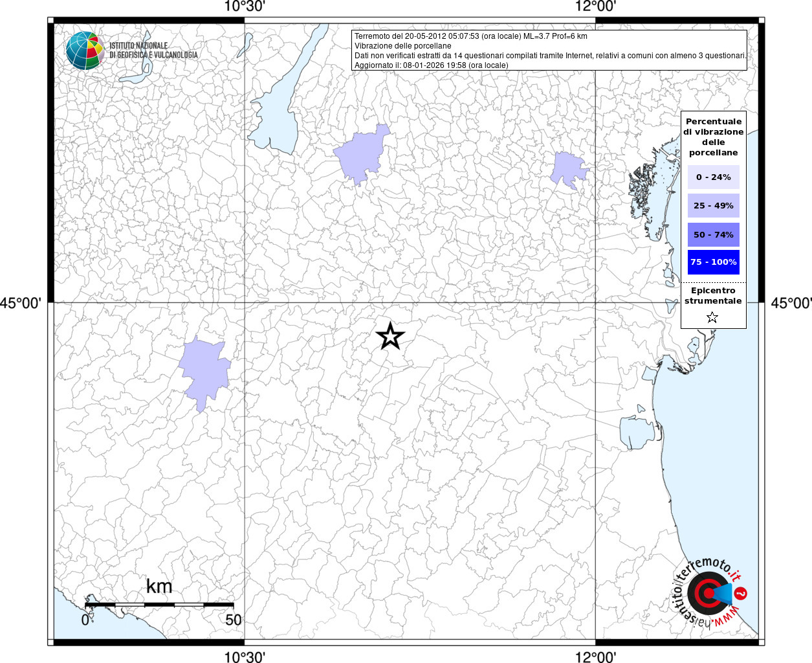The image size is (812, 663).
Task: Click the bottom 12°00' longitude label
Action: pyautogui.click(x=595, y=657)
